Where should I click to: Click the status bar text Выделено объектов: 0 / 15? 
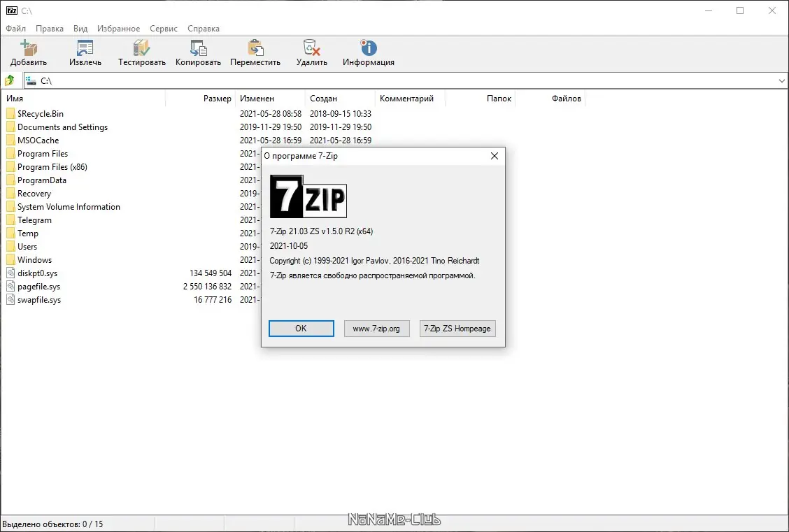[53, 524]
